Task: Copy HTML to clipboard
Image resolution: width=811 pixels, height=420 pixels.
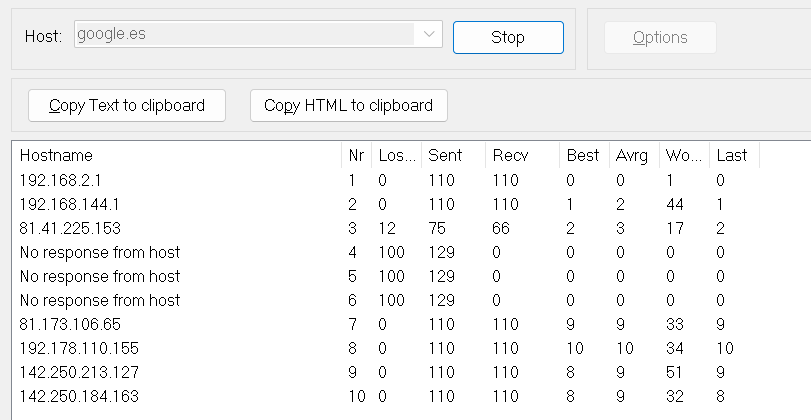Action: (x=348, y=105)
